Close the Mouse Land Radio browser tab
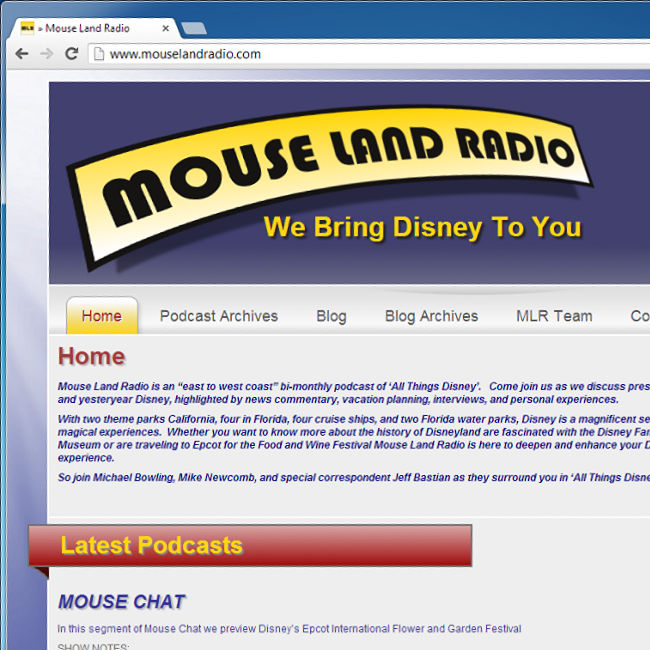This screenshot has width=650, height=650. pos(165,28)
